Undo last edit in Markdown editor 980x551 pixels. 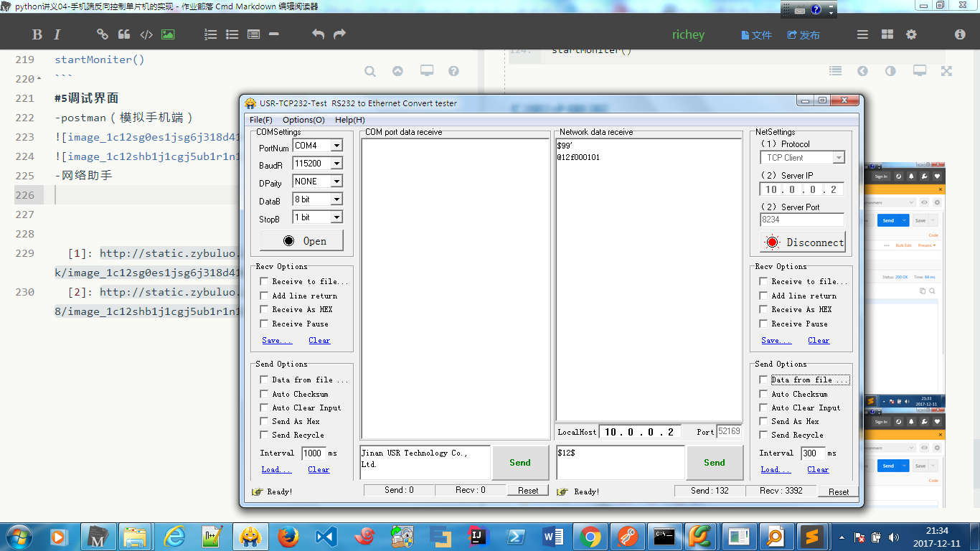(319, 34)
